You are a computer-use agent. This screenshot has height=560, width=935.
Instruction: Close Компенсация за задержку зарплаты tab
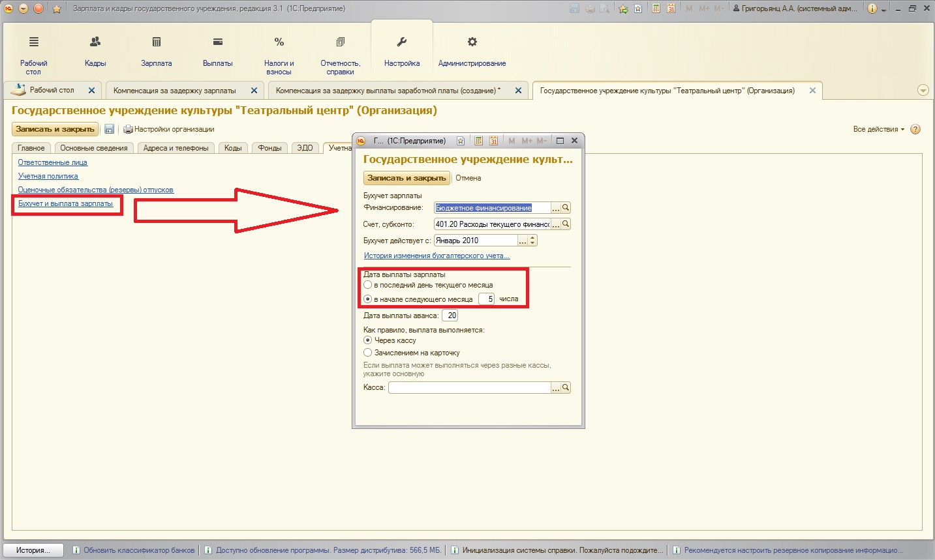click(x=254, y=91)
